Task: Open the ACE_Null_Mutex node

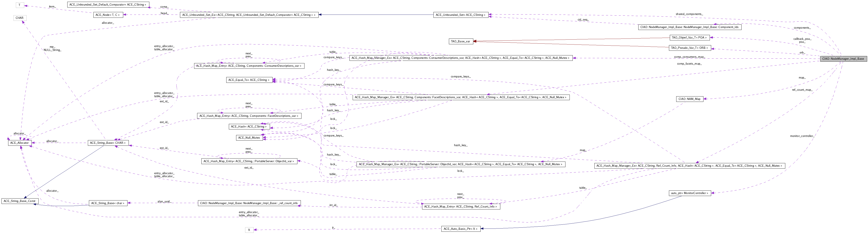Action: pos(249,138)
